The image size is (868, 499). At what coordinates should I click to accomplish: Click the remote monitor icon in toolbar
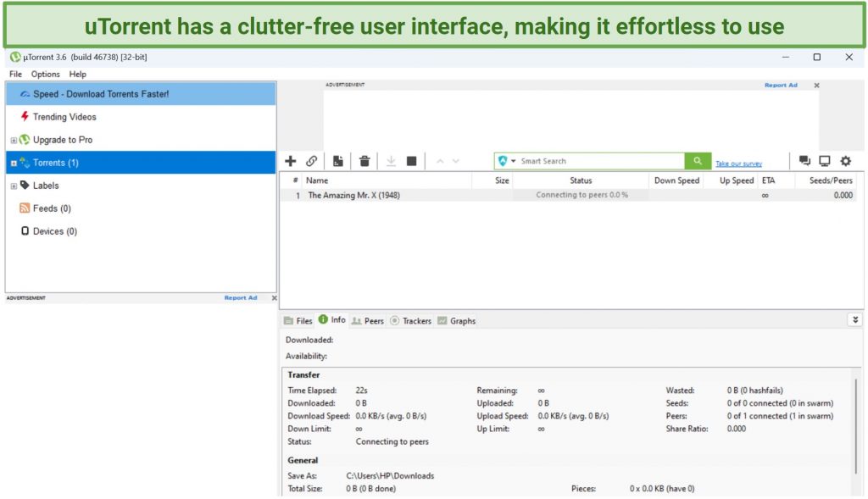[824, 161]
